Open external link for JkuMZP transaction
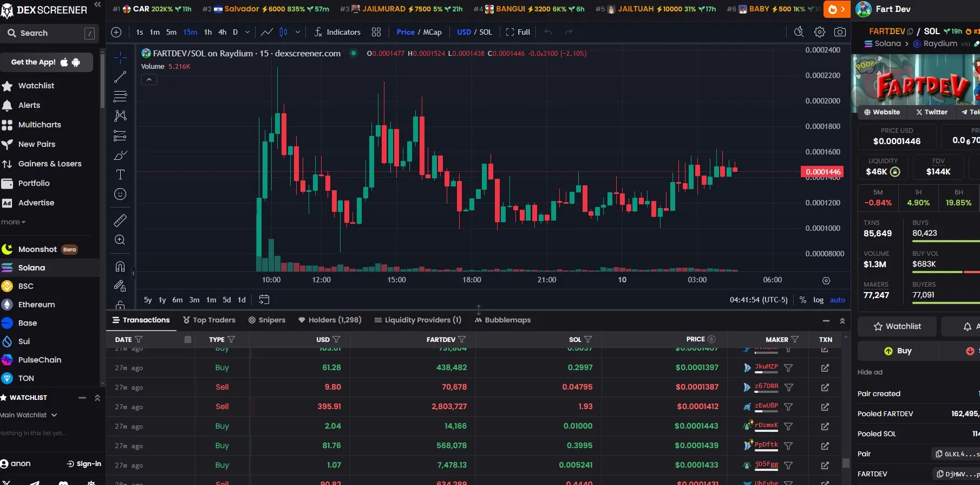Viewport: 980px width, 485px height. tap(825, 368)
